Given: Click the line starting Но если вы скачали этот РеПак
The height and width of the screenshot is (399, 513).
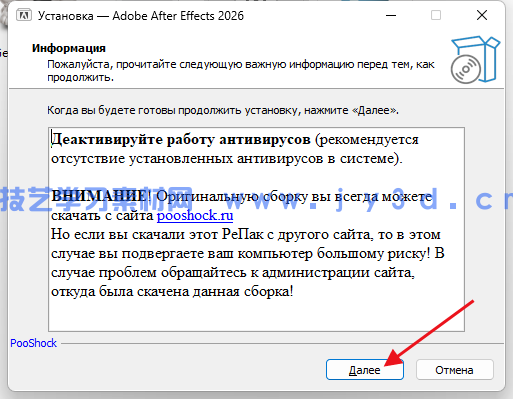Looking at the screenshot, I should (246, 234).
